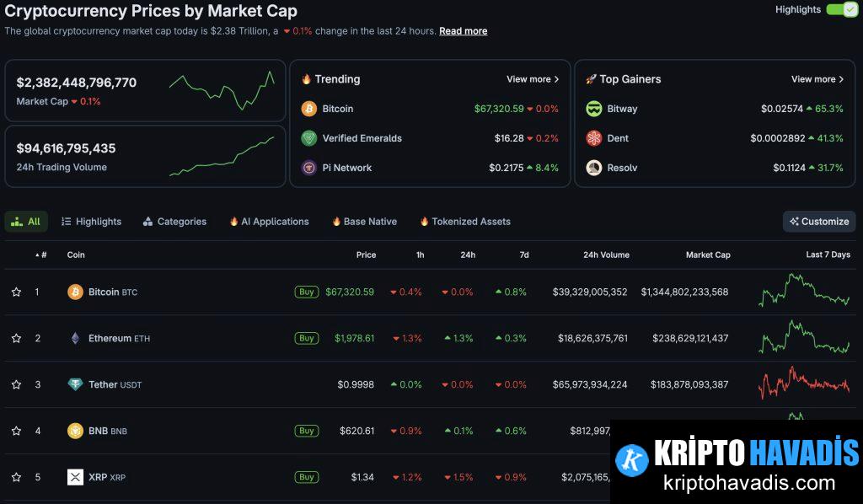Screen dimensions: 863x504
Task: Click the Tether USDT coin icon
Action: [x=76, y=384]
